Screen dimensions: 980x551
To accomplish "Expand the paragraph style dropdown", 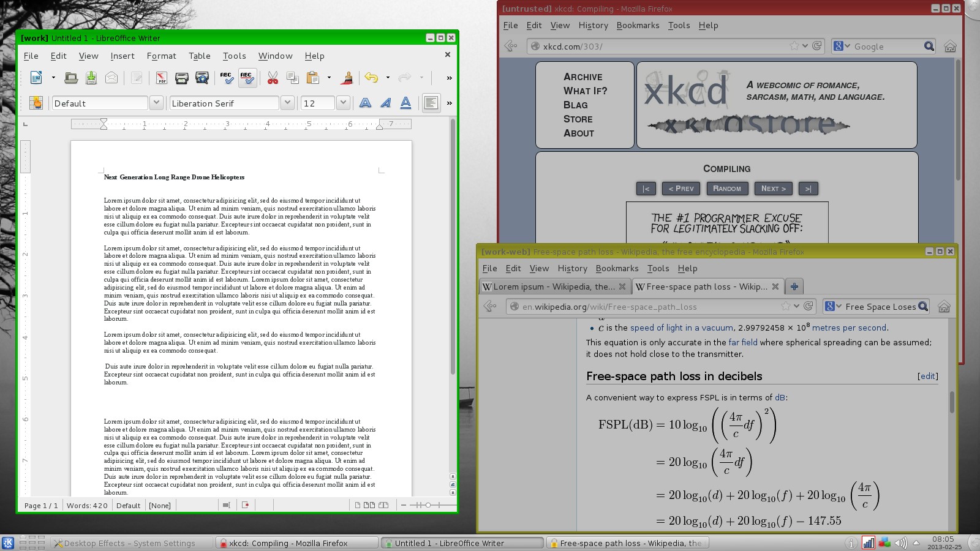I will click(x=156, y=103).
